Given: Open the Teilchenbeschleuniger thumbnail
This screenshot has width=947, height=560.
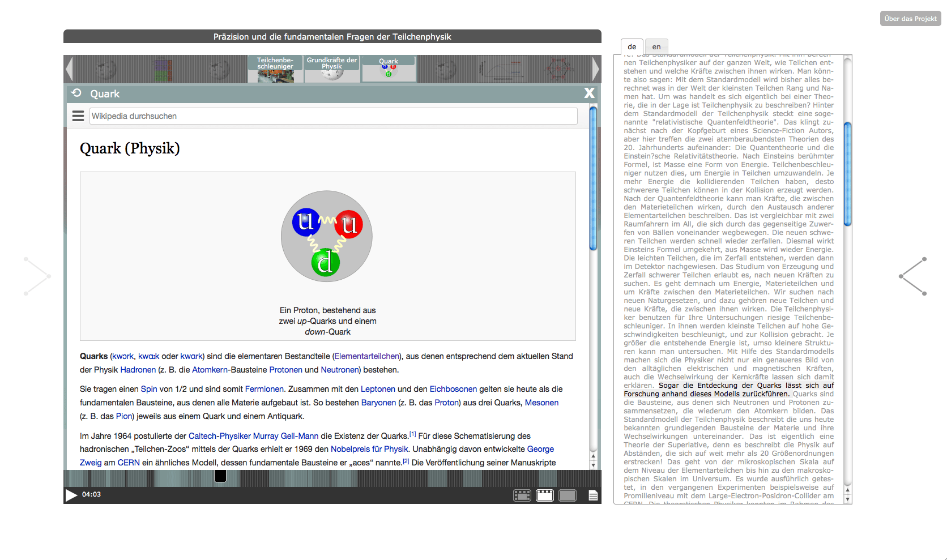Looking at the screenshot, I should pyautogui.click(x=275, y=69).
